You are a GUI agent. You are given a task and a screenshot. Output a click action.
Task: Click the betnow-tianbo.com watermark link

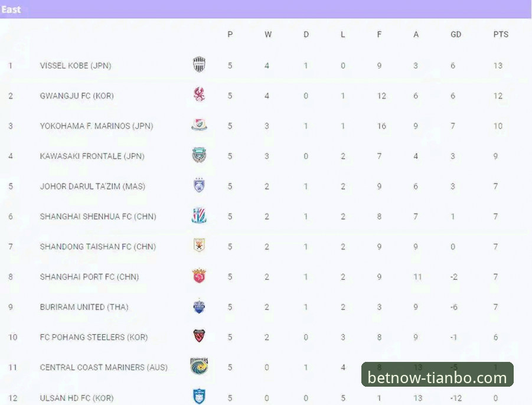[438, 377]
